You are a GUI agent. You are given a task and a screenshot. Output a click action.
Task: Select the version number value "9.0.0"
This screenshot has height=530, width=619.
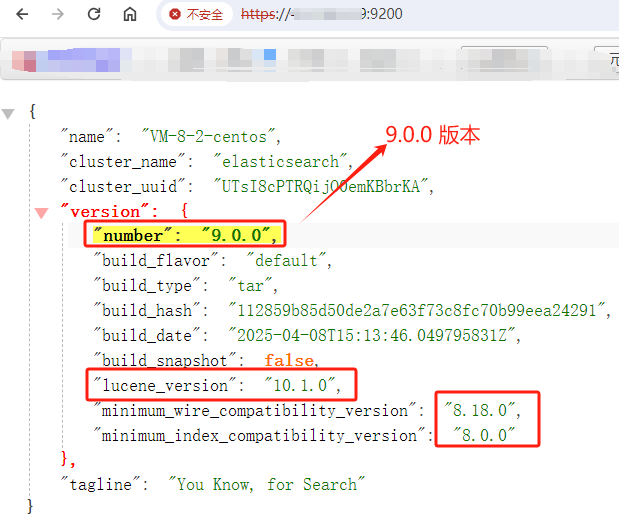[x=236, y=235]
